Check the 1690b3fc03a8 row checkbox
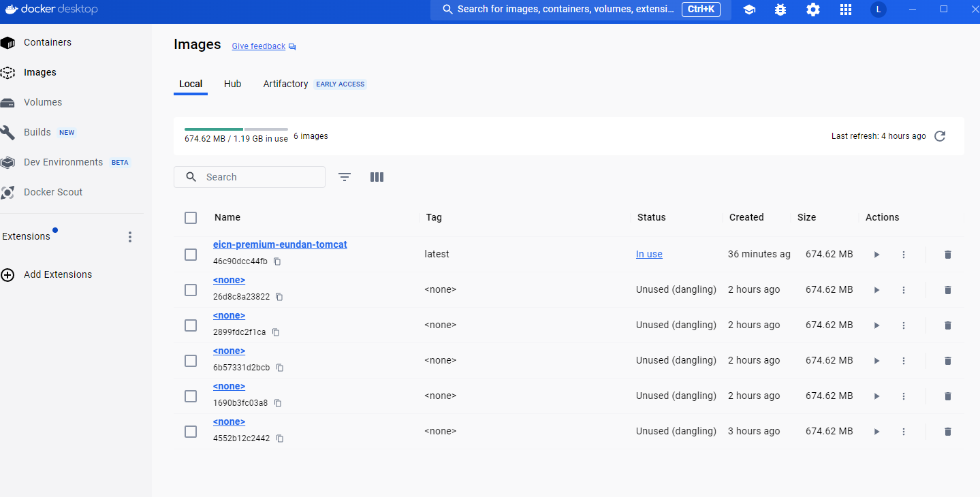The width and height of the screenshot is (980, 497). click(x=191, y=396)
